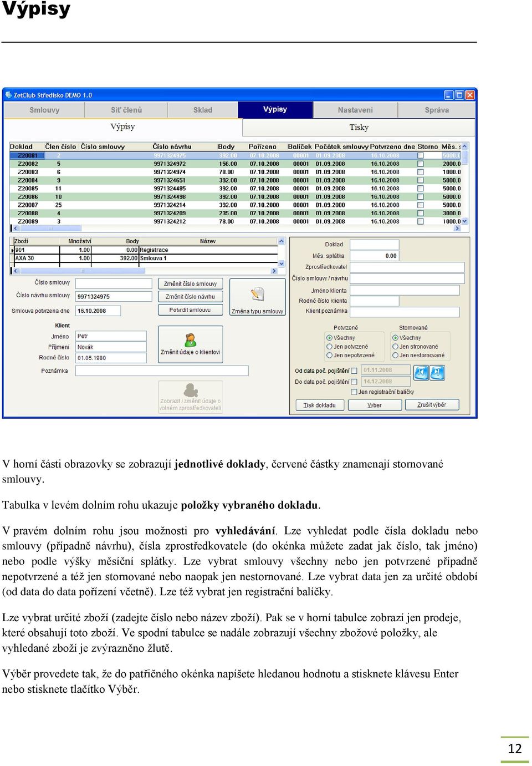The width and height of the screenshot is (532, 766).
Task: Select Jen nestornované radio button
Action: tap(395, 355)
